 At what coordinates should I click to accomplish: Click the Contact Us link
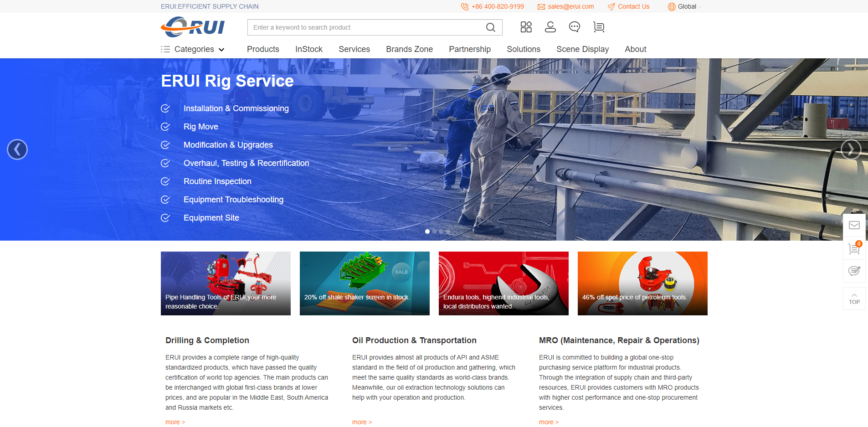[x=634, y=6]
